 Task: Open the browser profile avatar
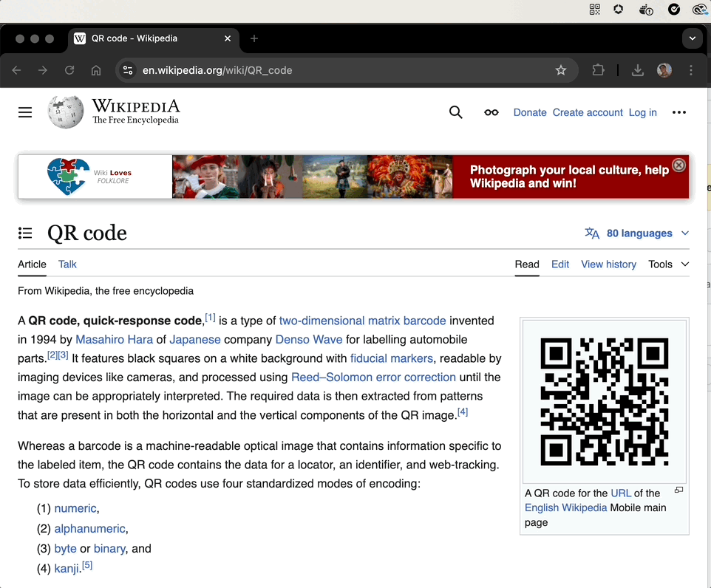[664, 70]
